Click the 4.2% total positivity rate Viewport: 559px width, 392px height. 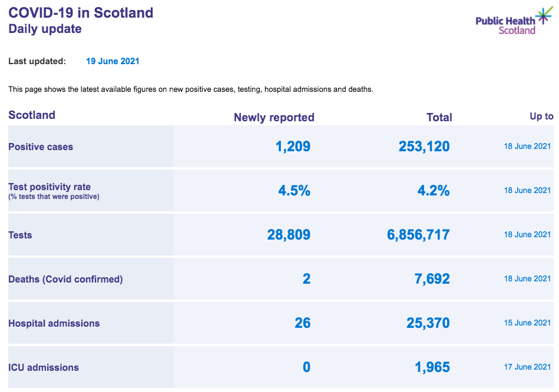coord(434,191)
